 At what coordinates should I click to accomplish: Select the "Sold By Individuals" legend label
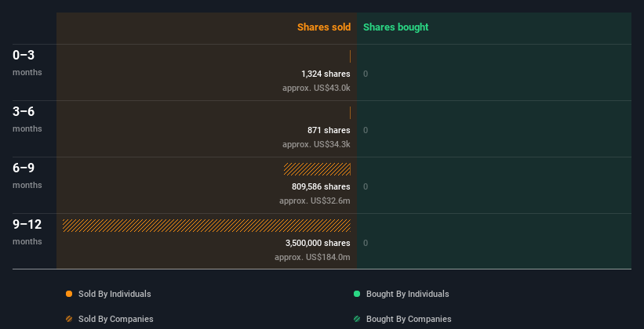[x=115, y=294]
